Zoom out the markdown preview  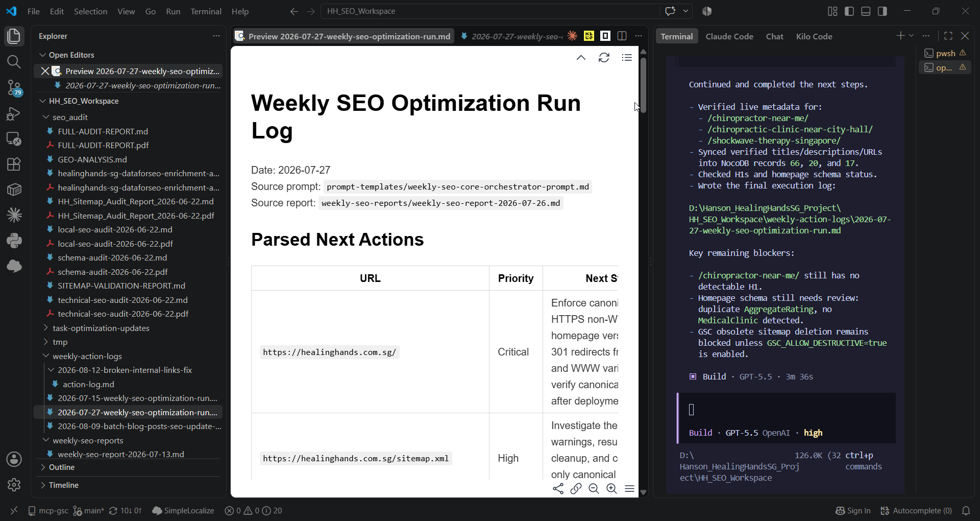594,489
